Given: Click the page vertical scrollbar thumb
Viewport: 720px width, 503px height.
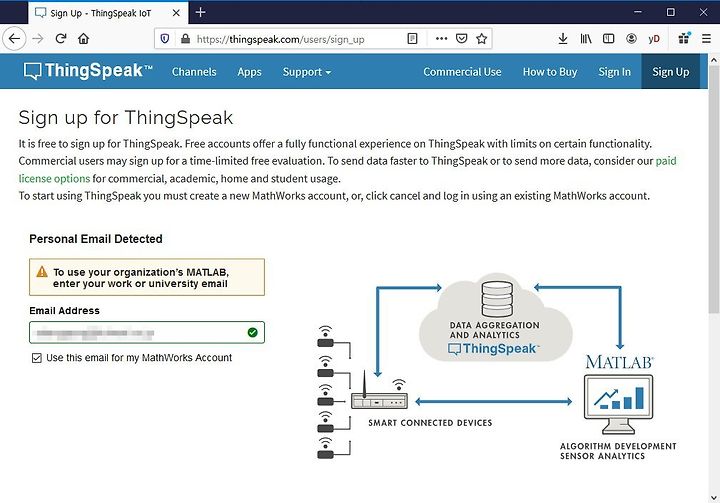Looking at the screenshot, I should pos(714,188).
